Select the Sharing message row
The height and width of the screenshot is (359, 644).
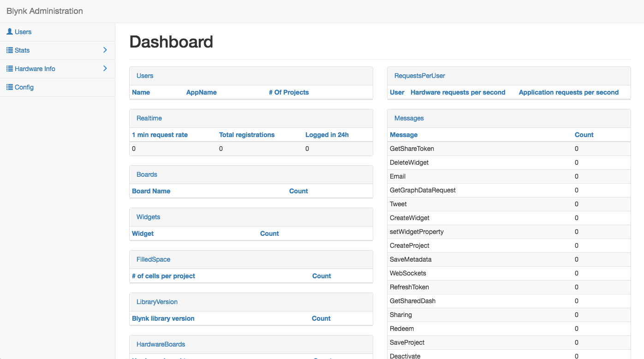click(x=509, y=315)
